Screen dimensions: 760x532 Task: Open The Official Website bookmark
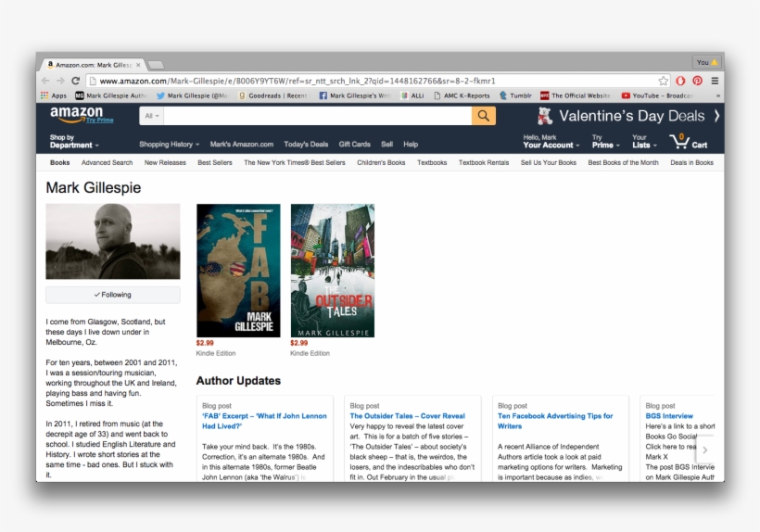point(576,95)
